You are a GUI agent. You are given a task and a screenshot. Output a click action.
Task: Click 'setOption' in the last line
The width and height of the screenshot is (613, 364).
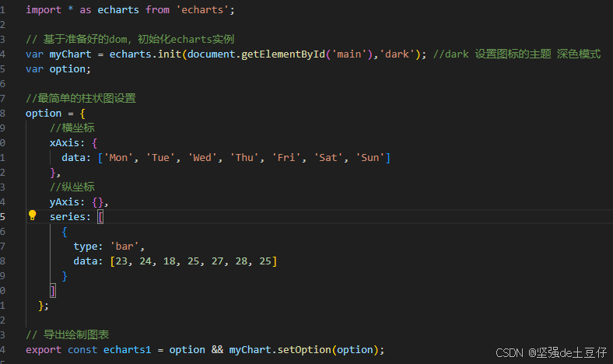(x=304, y=350)
